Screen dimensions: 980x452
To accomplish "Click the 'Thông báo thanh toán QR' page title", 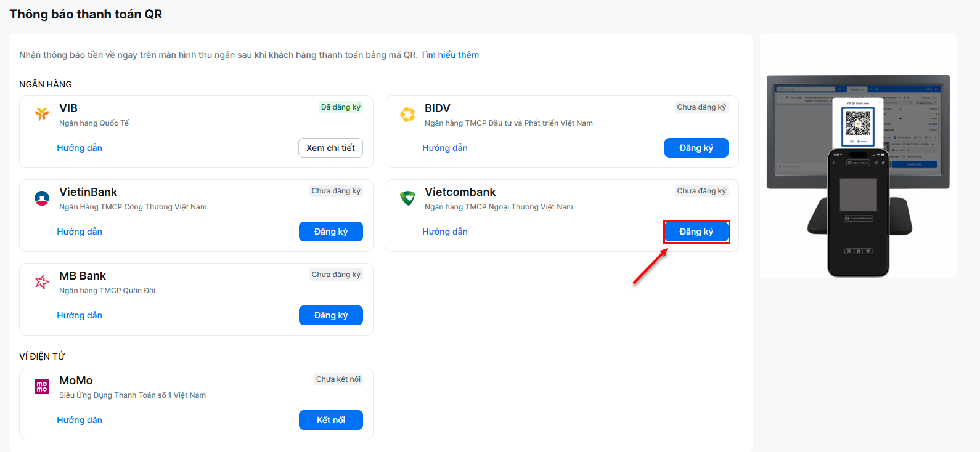I will click(86, 14).
